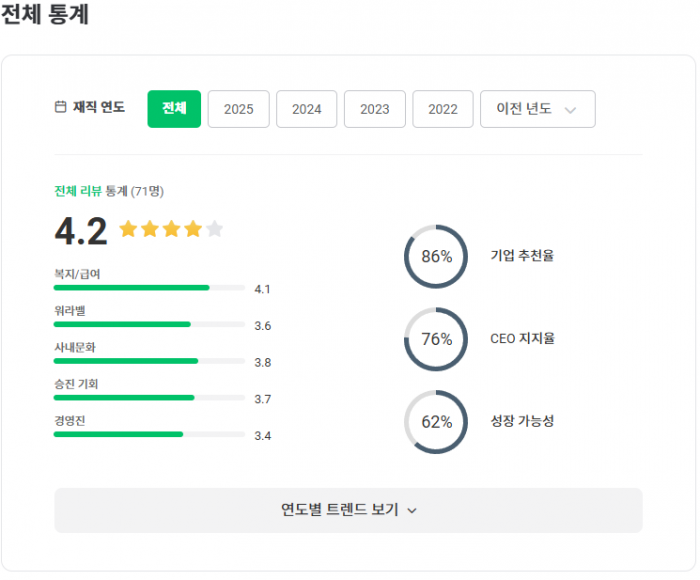Choose the 2023 year tab
Screen dimensions: 700x580
(374, 109)
